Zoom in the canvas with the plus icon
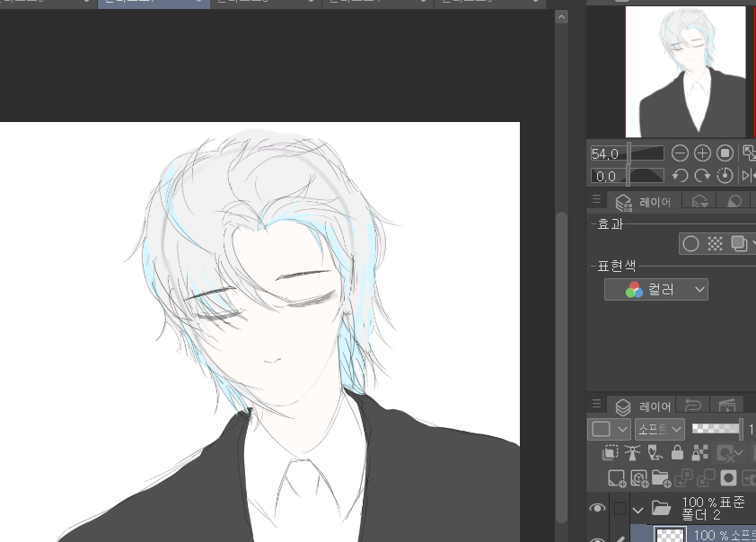Viewport: 756px width, 542px height. [x=702, y=153]
